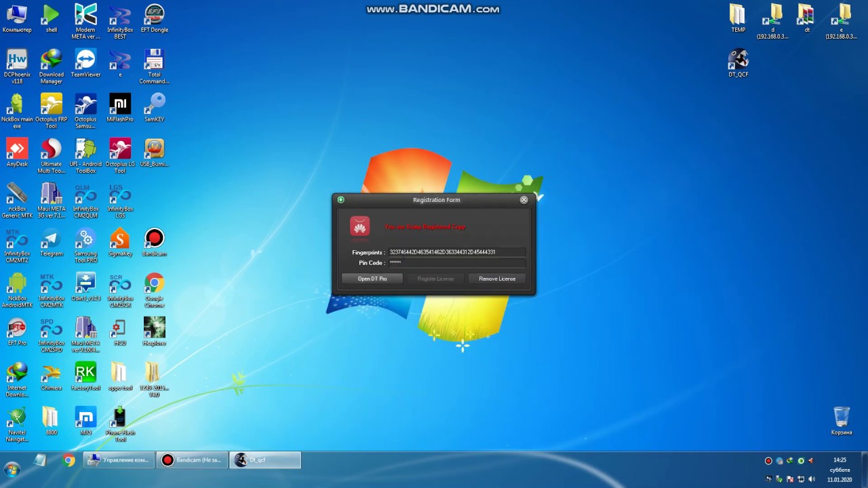Select the Download Manager shortcut
The height and width of the screenshot is (488, 868).
[x=51, y=66]
